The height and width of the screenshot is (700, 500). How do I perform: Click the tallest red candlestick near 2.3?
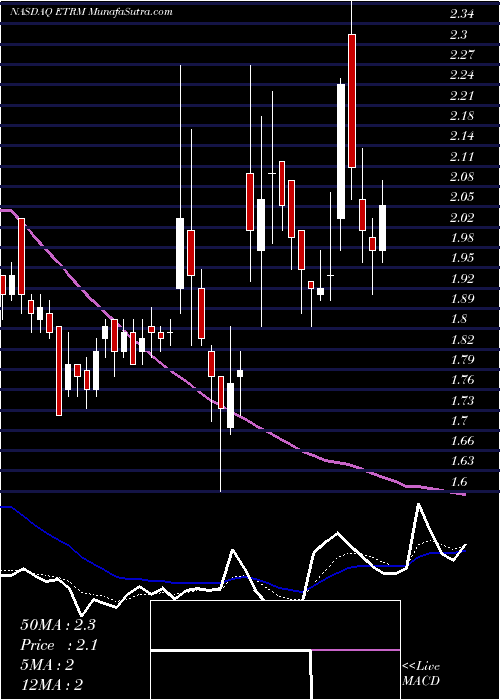tap(352, 100)
